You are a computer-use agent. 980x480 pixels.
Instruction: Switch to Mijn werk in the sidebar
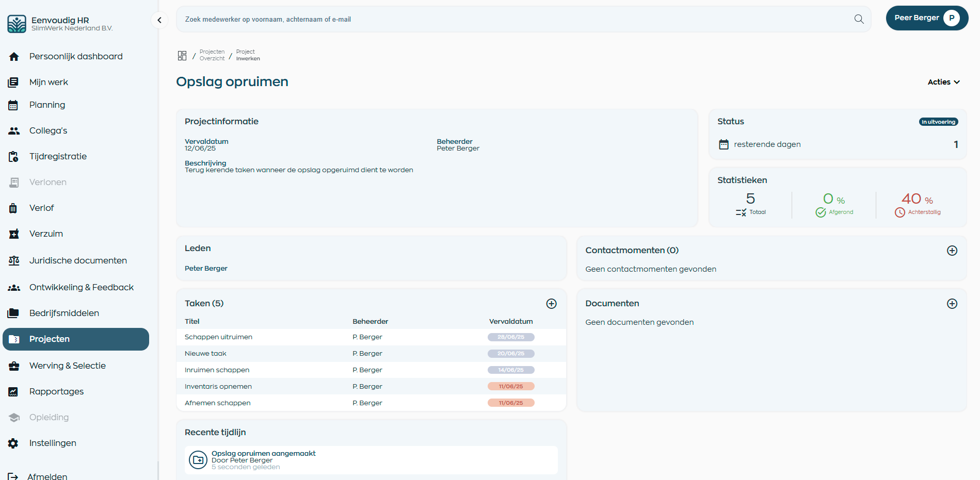point(49,81)
